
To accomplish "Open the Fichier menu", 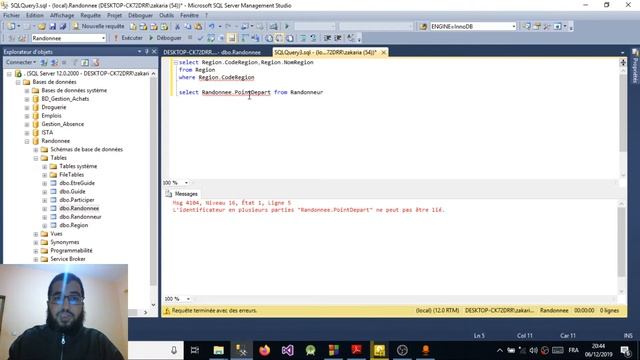I will pos(11,15).
